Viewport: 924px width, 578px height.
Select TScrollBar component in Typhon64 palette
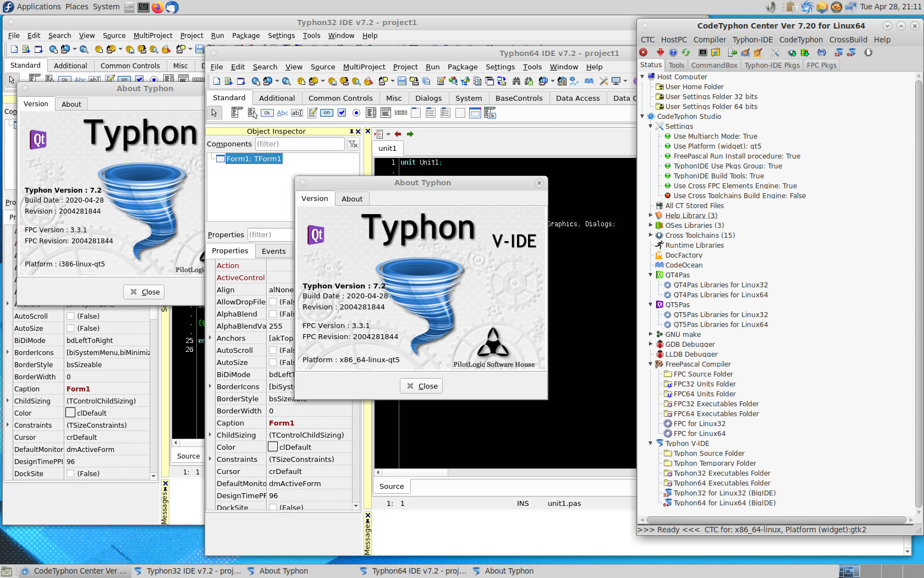point(401,113)
